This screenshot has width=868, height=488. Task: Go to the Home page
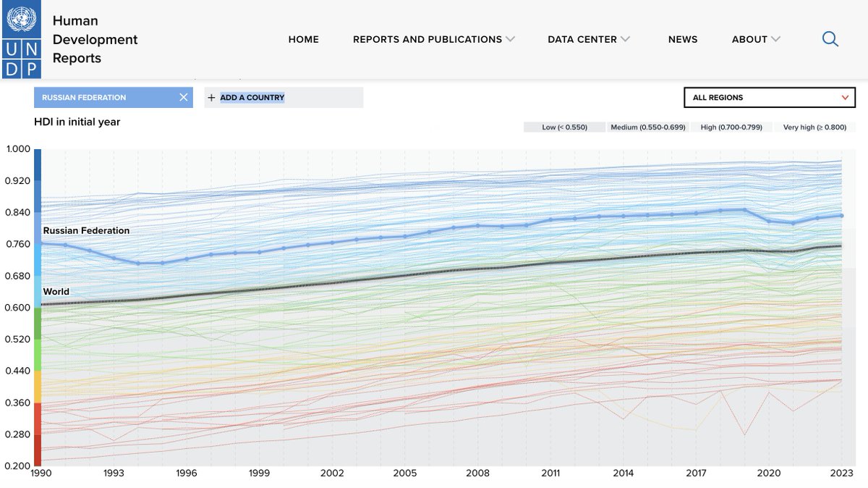[304, 40]
